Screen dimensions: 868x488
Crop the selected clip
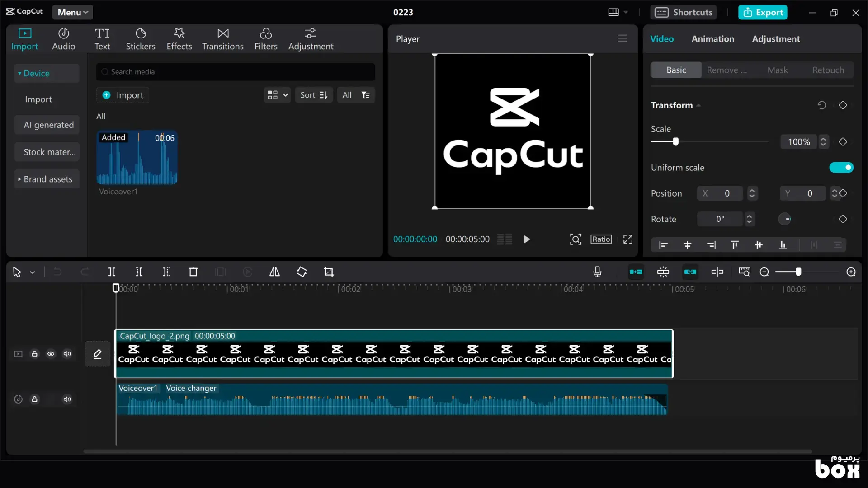click(x=329, y=272)
